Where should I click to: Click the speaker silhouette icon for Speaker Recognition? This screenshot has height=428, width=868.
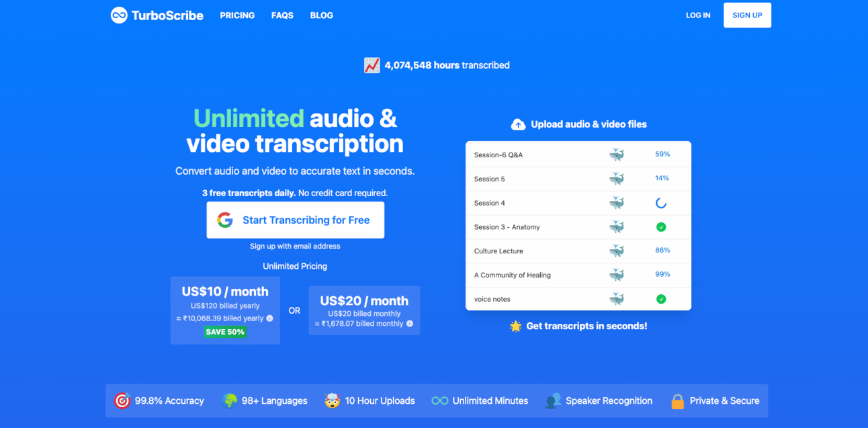[x=553, y=400]
